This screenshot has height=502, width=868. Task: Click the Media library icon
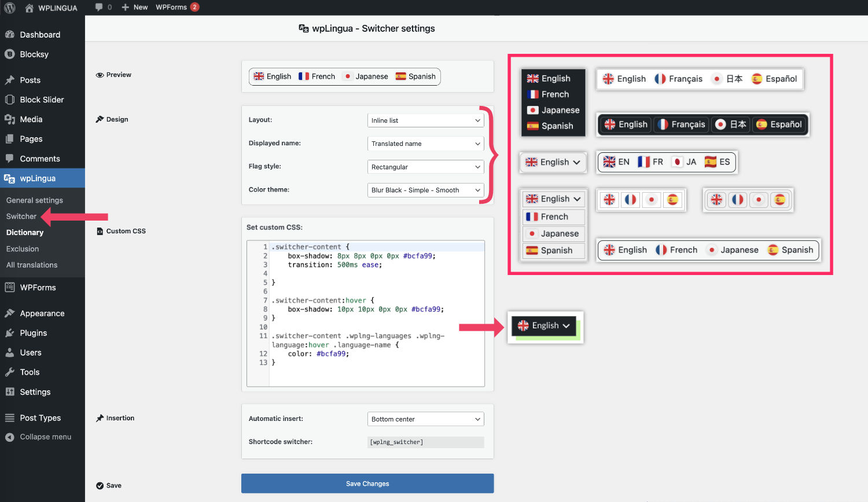click(x=10, y=119)
